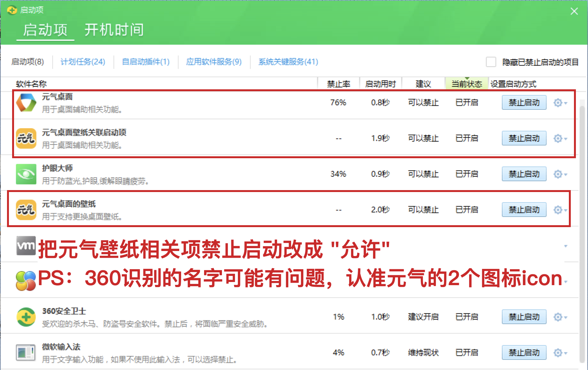
Task: Sort by 建议 column header
Action: (423, 84)
